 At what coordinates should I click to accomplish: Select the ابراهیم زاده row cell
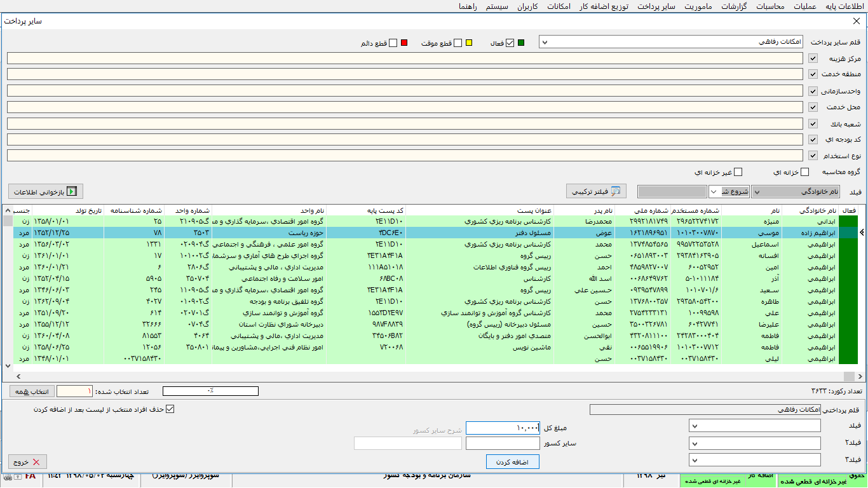(x=810, y=233)
